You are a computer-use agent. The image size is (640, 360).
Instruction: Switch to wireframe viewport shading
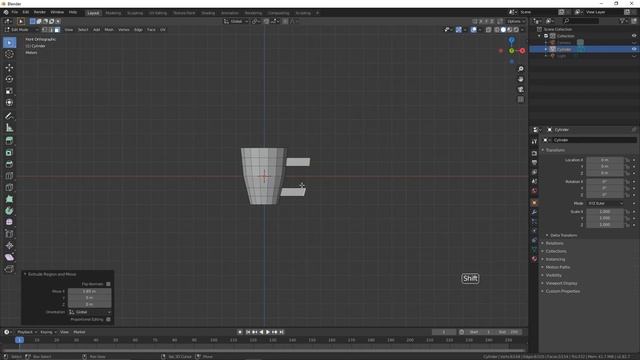point(497,30)
